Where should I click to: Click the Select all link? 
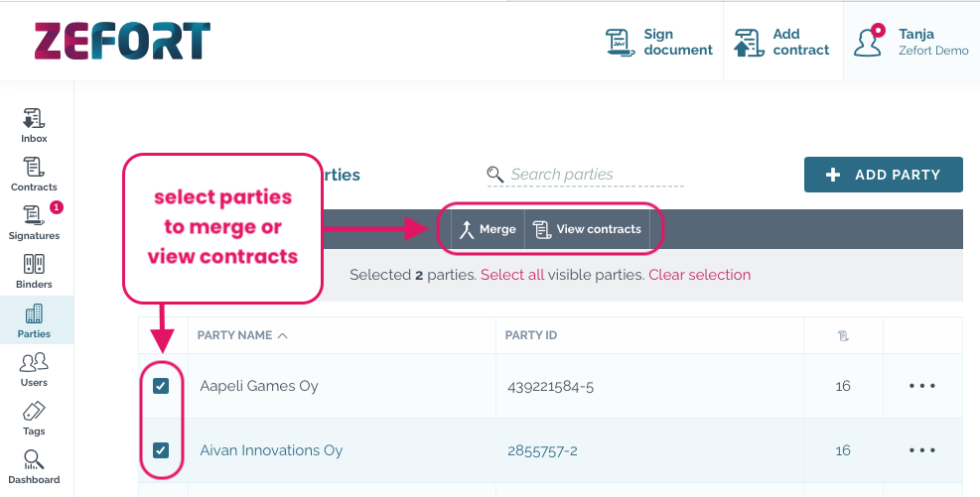[x=512, y=275]
